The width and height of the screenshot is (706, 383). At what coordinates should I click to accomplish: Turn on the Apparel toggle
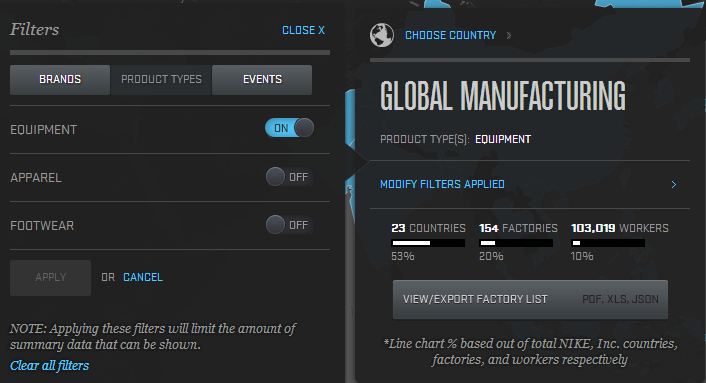coord(290,177)
